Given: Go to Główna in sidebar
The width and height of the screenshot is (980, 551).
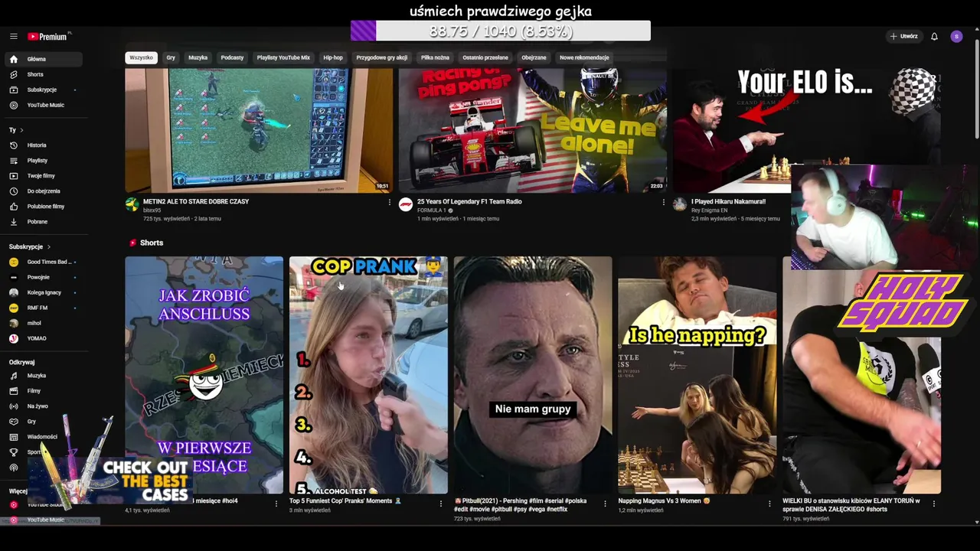Looking at the screenshot, I should pos(43,59).
